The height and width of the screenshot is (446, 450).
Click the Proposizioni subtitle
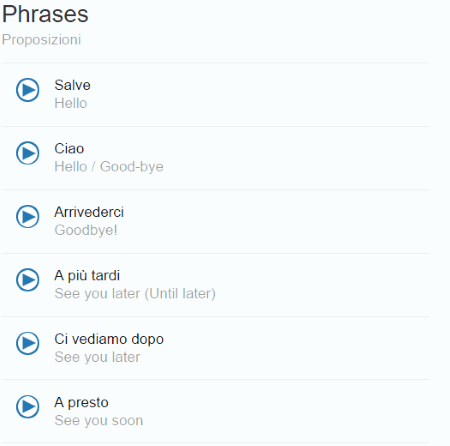(41, 40)
